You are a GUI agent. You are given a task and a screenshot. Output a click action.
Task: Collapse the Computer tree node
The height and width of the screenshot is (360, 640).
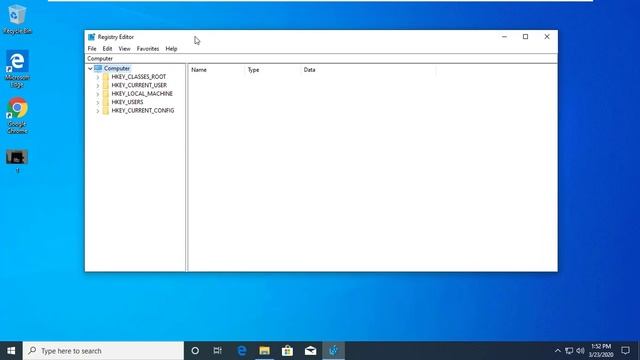(x=90, y=69)
